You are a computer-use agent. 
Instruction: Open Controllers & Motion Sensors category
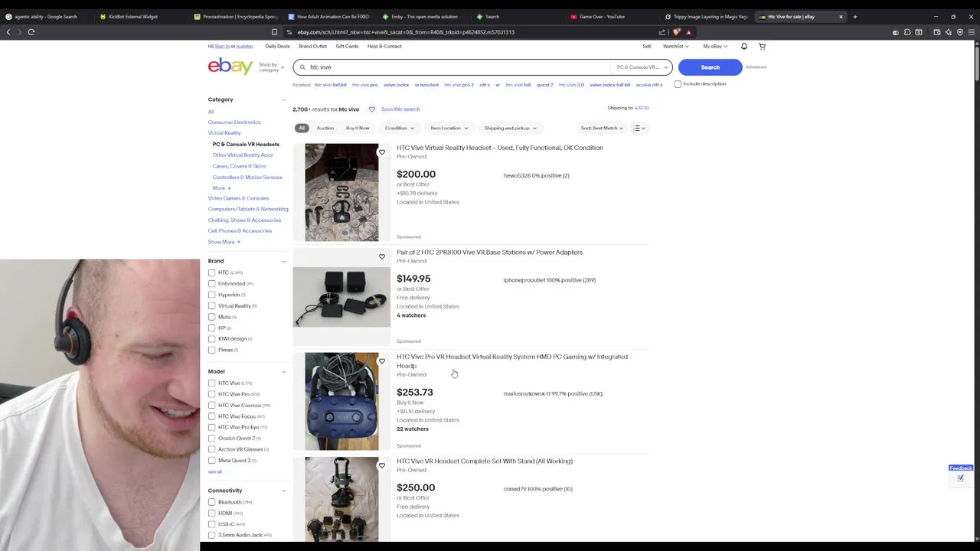pos(247,177)
